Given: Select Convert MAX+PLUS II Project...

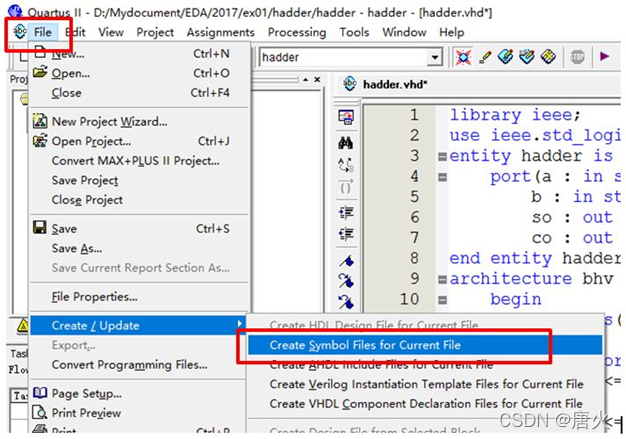Looking at the screenshot, I should pos(140,160).
